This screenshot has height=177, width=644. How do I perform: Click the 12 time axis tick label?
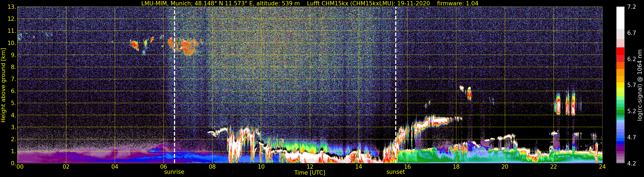[x=310, y=167]
